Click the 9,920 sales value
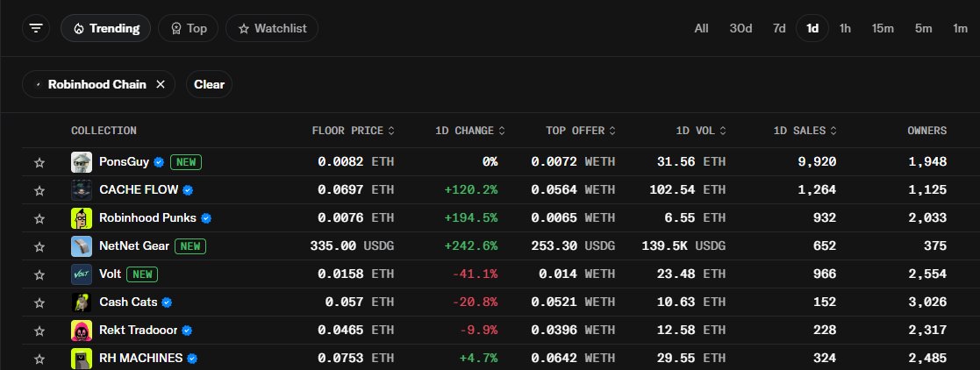Image resolution: width=980 pixels, height=370 pixels. (817, 162)
